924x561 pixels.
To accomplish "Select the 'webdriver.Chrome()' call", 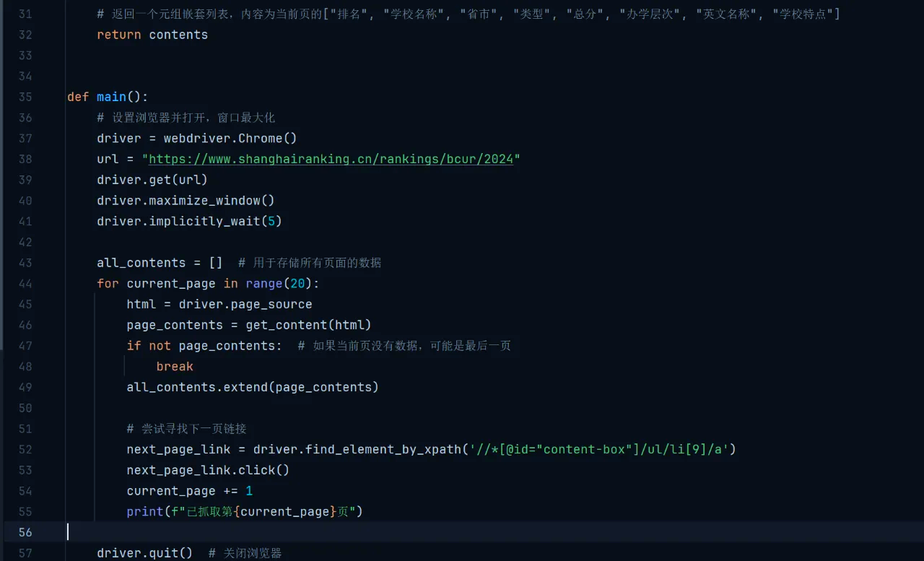I will pyautogui.click(x=230, y=138).
